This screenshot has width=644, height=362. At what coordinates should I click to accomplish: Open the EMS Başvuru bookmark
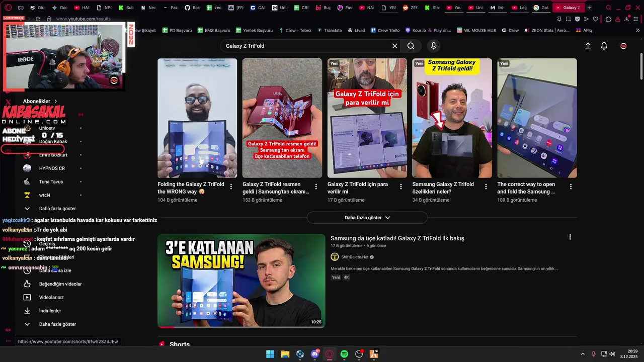[213, 30]
